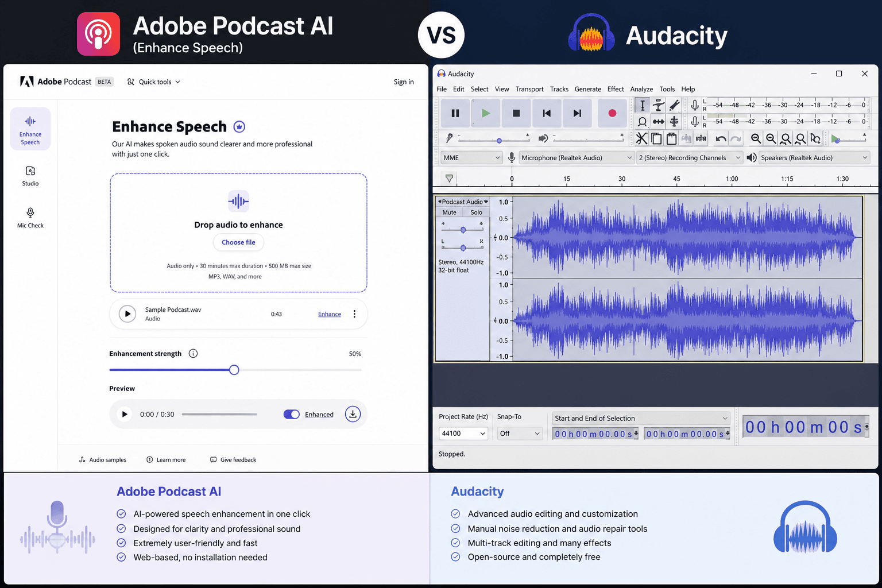The image size is (882, 588).
Task: Open the Edit menu in Audacity
Action: pyautogui.click(x=459, y=89)
